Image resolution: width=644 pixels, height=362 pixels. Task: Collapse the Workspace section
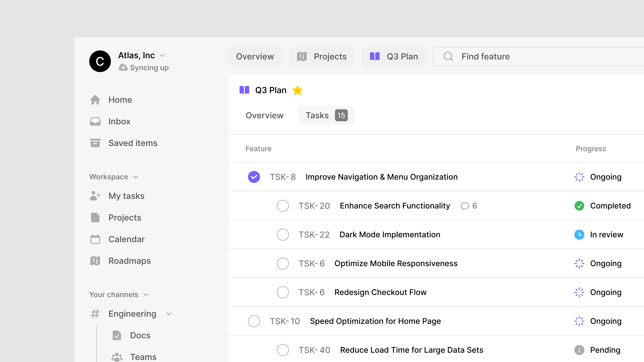click(136, 177)
